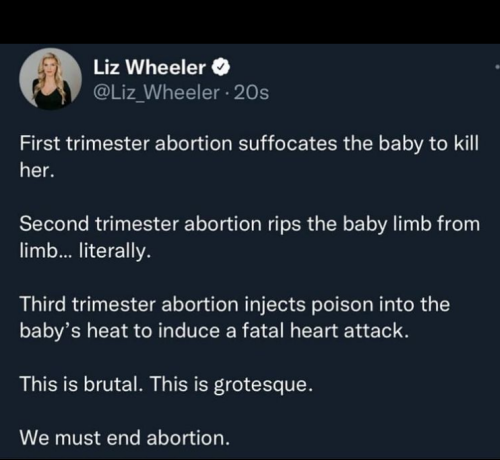Click the line "This is brutal. This is grotesque."
This screenshot has height=460, width=500.
tap(166, 384)
